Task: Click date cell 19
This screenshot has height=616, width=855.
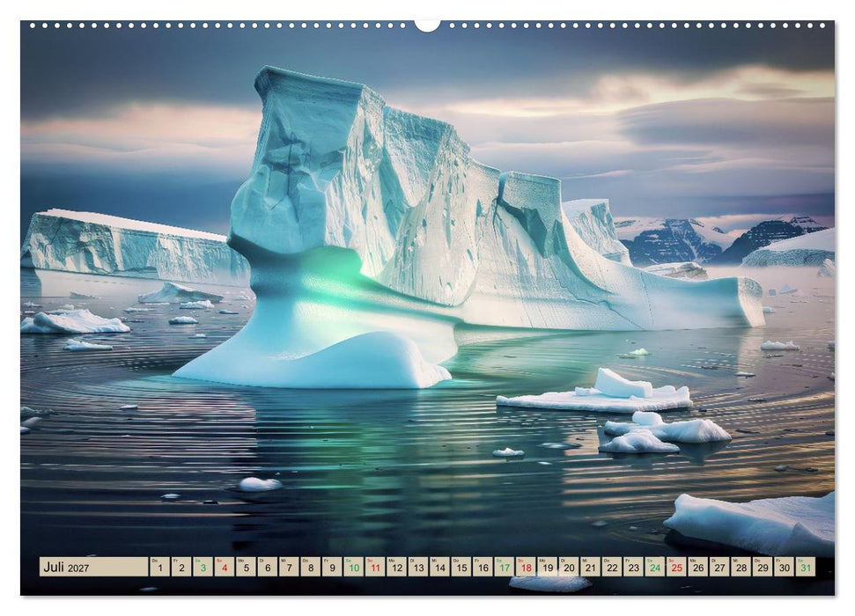Action: tap(548, 567)
